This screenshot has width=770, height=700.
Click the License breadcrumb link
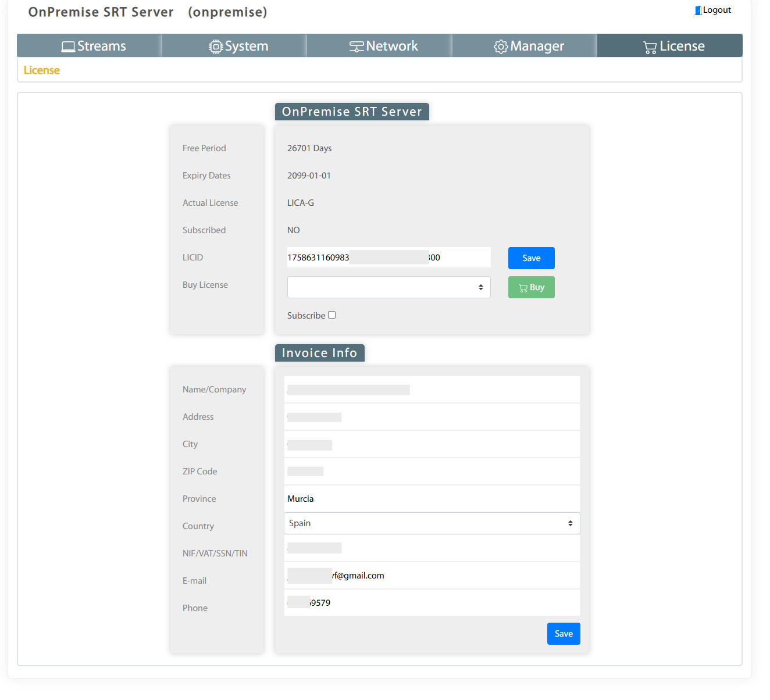tap(41, 70)
